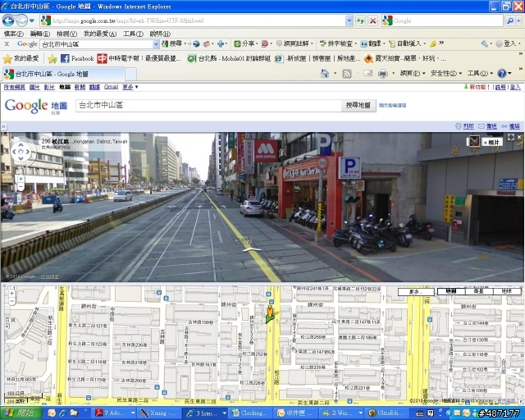
Task: Go forward with the browser Forward arrow
Action: click(x=21, y=21)
